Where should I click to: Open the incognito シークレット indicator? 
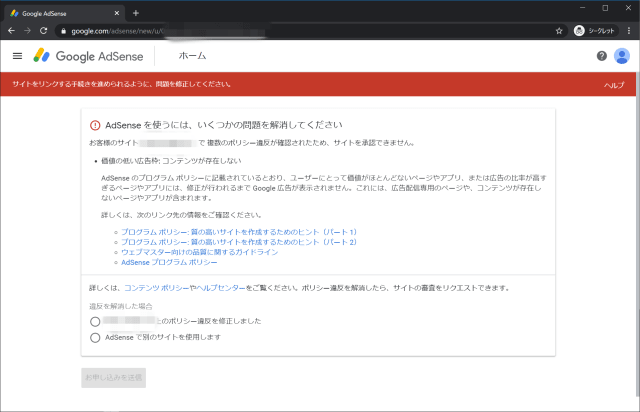594,31
